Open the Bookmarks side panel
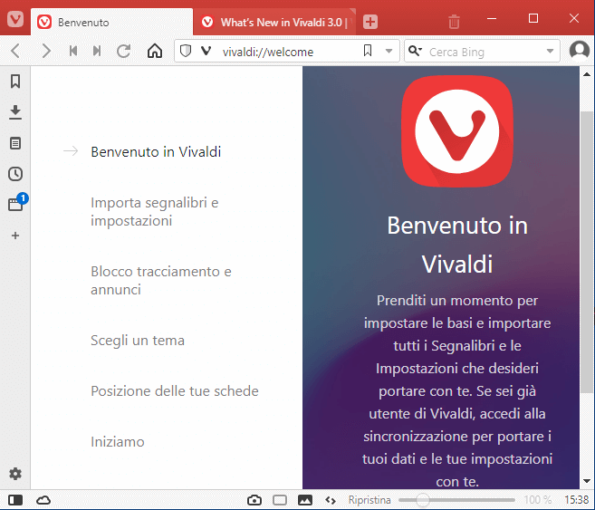595x510 pixels. (x=15, y=81)
